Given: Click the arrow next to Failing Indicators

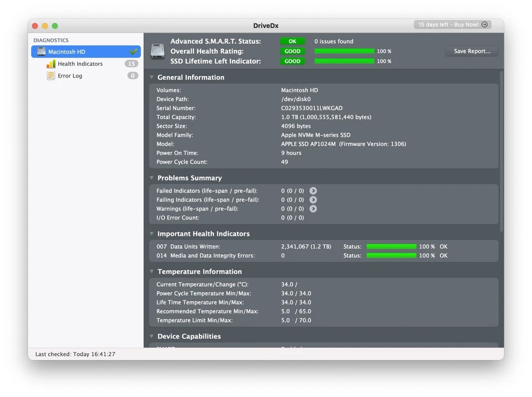Looking at the screenshot, I should click(313, 200).
